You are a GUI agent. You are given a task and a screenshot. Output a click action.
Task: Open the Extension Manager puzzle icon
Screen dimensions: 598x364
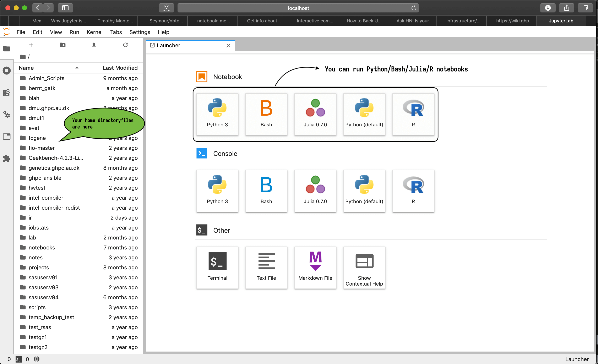click(7, 159)
